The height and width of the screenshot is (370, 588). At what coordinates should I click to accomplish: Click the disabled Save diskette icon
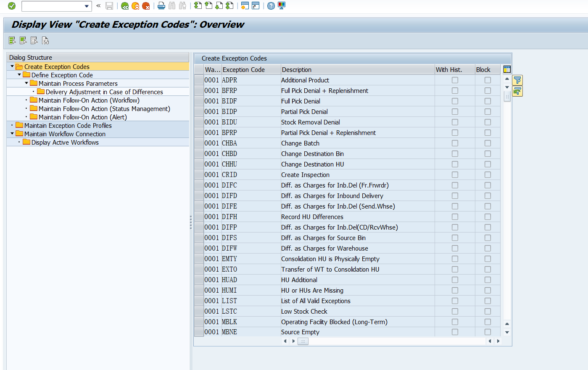click(109, 6)
